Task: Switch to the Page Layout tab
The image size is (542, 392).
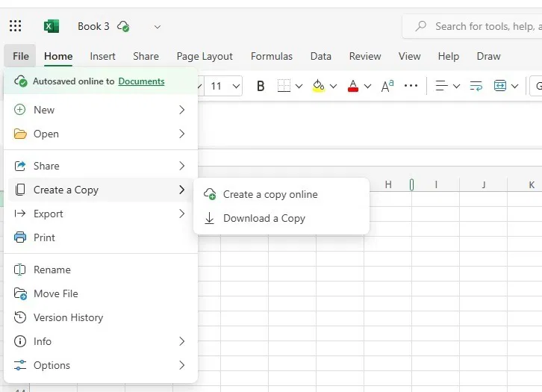Action: 205,56
